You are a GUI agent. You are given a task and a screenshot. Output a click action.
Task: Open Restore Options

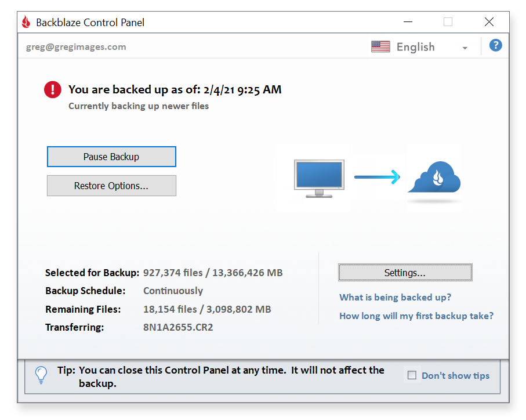point(111,186)
